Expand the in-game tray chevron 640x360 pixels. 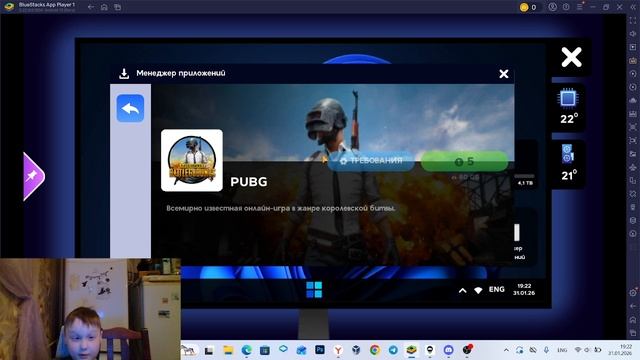(462, 291)
